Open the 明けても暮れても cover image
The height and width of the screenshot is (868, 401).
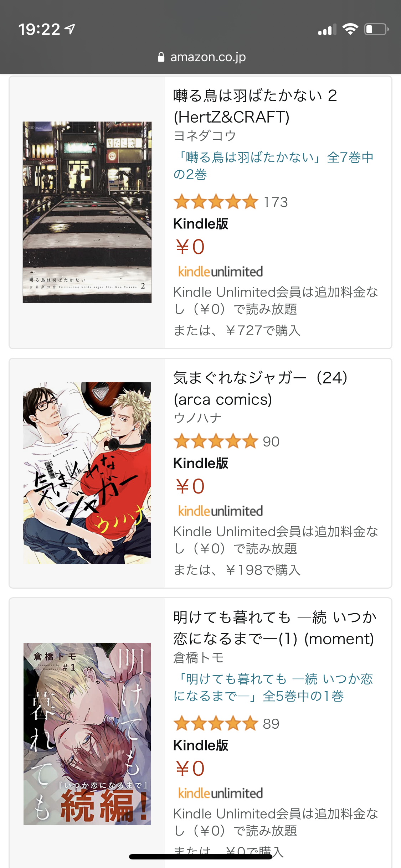[x=87, y=734]
